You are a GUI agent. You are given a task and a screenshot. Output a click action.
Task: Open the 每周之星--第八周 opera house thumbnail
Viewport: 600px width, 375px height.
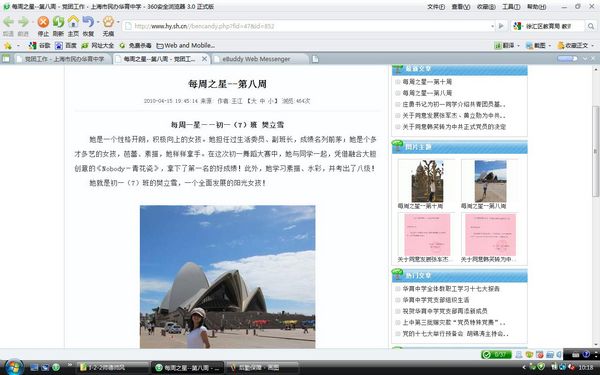490,181
